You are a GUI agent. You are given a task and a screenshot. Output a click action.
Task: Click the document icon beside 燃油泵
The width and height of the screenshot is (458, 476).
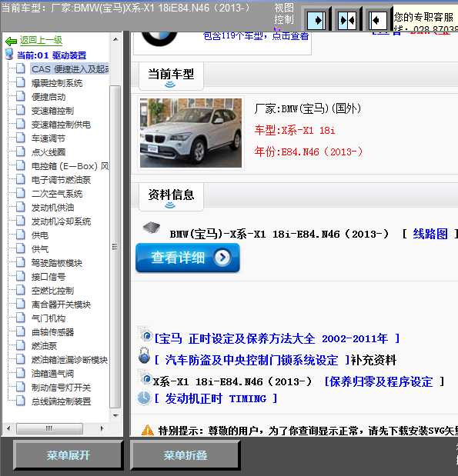pos(20,345)
